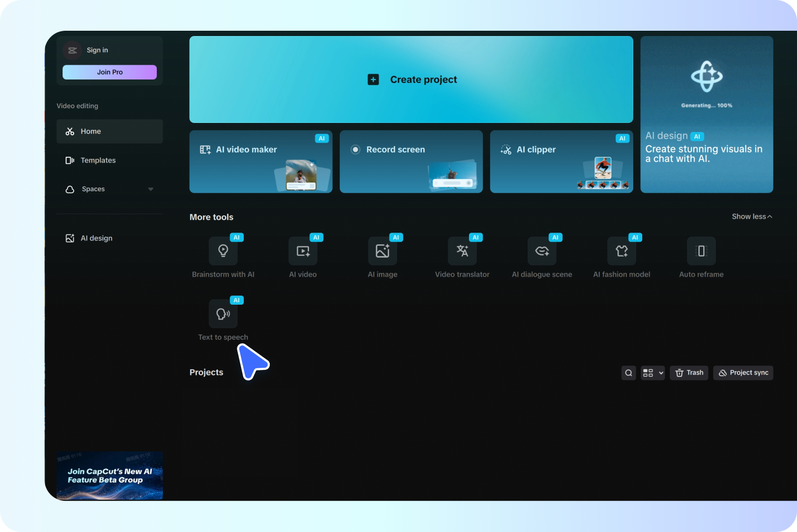797x532 pixels.
Task: Open the Auto reframe tool
Action: tap(701, 257)
